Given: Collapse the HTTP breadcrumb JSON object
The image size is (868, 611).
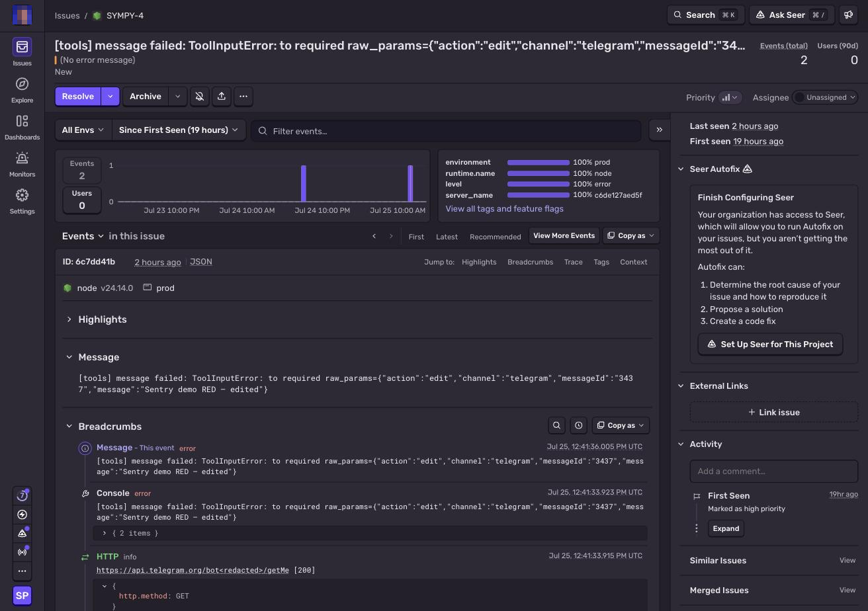Looking at the screenshot, I should tap(105, 586).
